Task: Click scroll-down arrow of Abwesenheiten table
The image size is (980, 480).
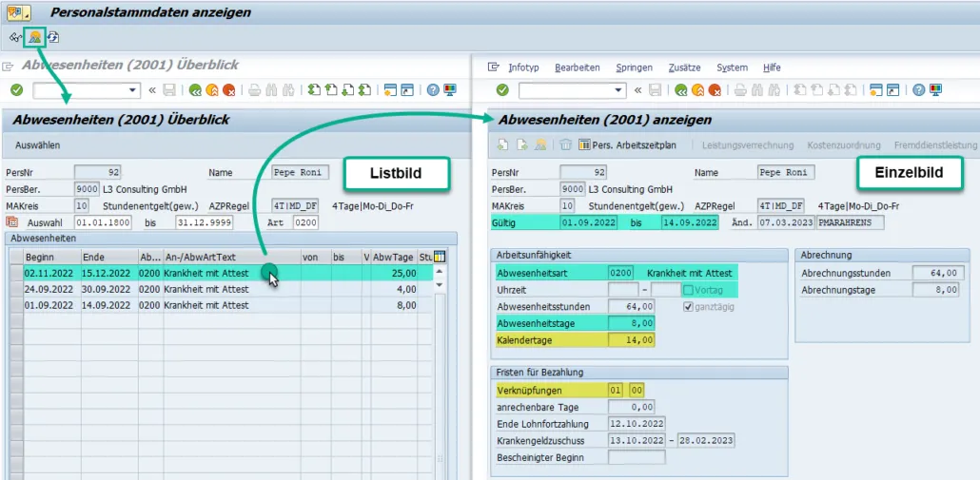Action: point(440,284)
